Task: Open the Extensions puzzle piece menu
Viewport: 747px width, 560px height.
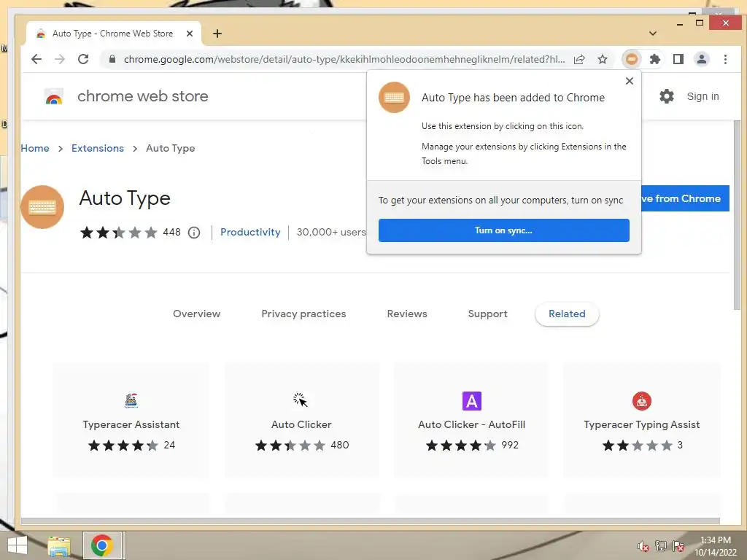Action: [x=655, y=59]
